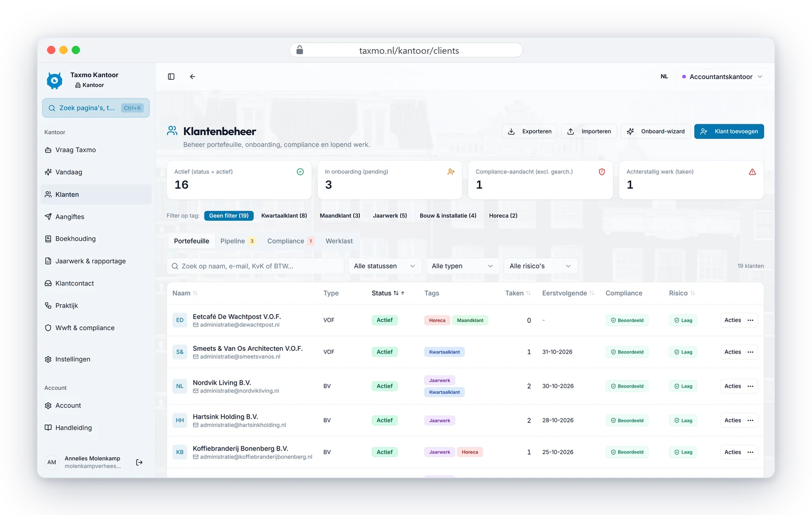Filter by Jaarwerk (5) tag
The width and height of the screenshot is (812, 515).
pyautogui.click(x=390, y=216)
